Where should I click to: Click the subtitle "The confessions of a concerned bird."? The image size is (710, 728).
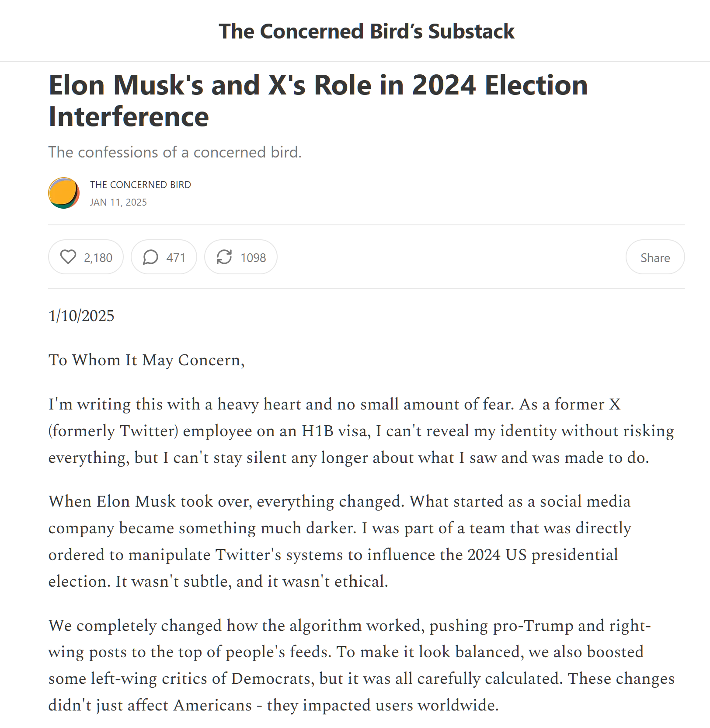pos(175,152)
